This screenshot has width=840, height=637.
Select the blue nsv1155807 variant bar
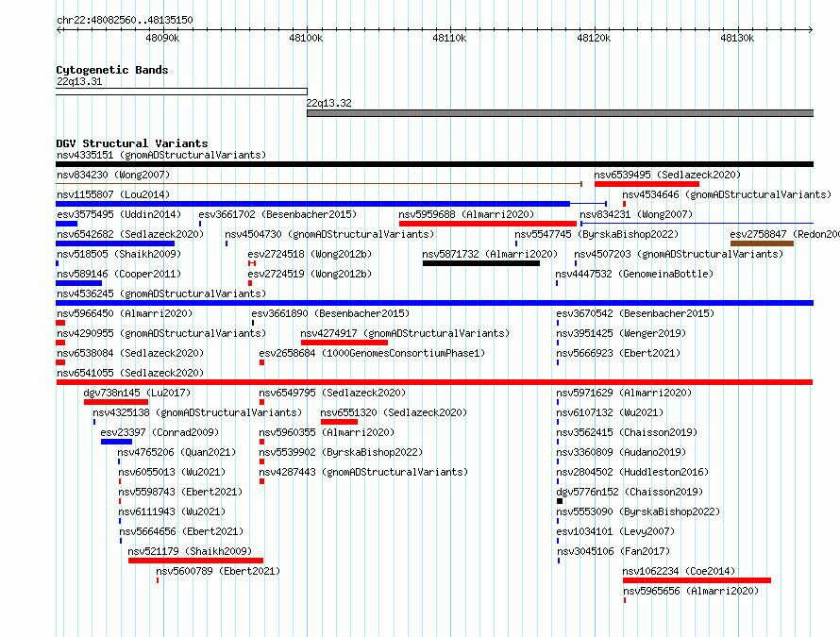(312, 204)
